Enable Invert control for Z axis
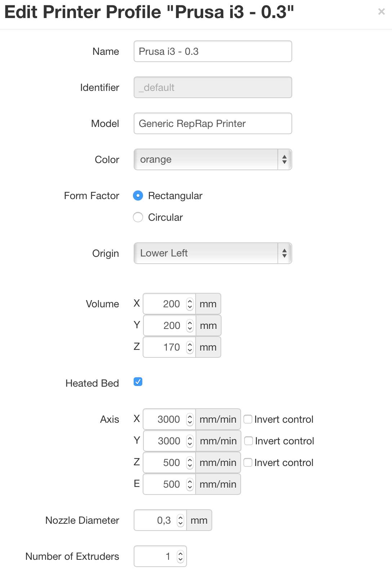The width and height of the screenshot is (392, 580). (248, 462)
